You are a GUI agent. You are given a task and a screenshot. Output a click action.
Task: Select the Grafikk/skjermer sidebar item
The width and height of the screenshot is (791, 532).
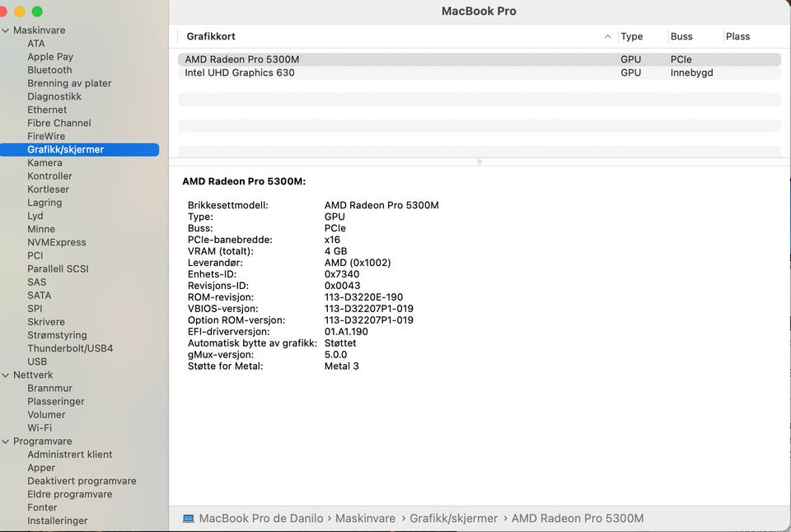coord(79,150)
